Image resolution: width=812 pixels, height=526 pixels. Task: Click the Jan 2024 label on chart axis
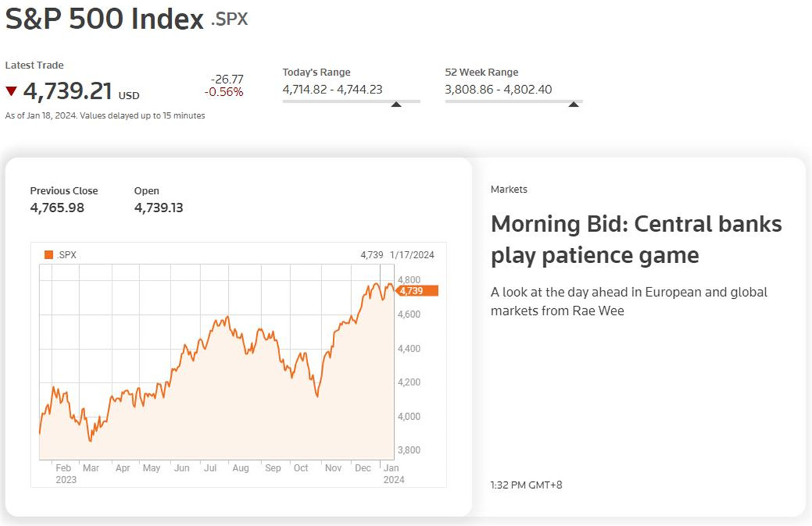pos(391,473)
